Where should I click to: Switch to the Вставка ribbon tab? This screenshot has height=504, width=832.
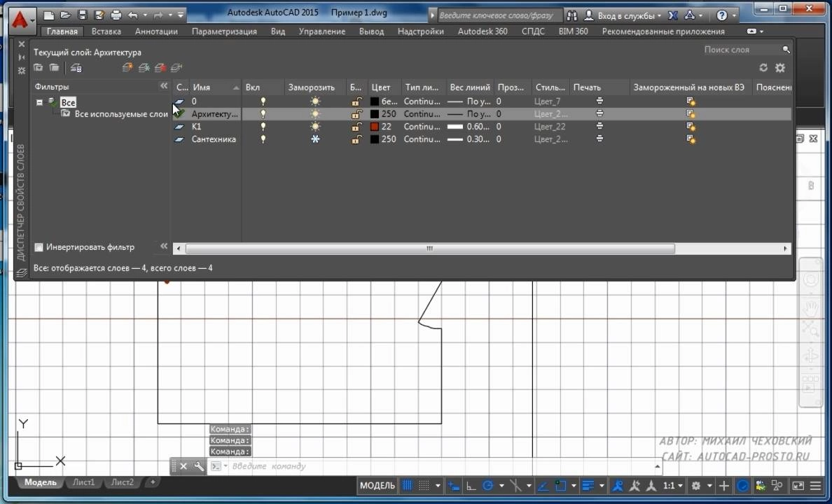[106, 31]
